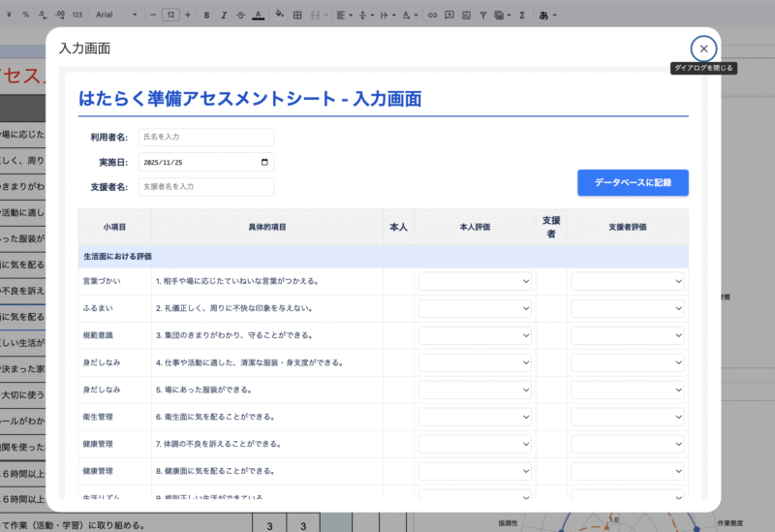775x532 pixels.
Task: Click the 利用者名 text input field
Action: [205, 138]
